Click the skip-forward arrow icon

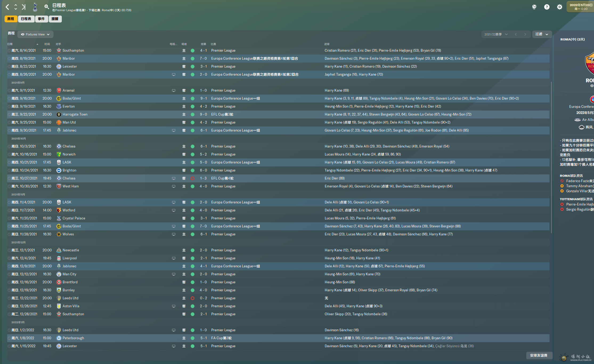pyautogui.click(x=24, y=7)
